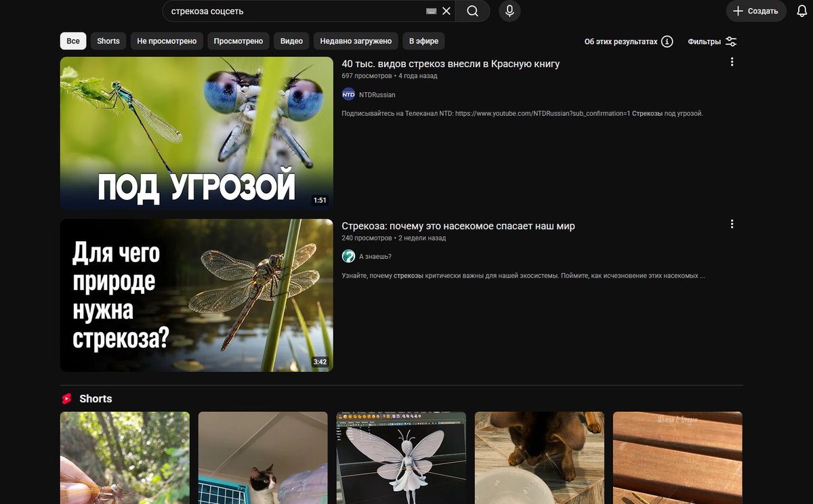Open the ПОД УГРОЗОЙ video thumbnail
The height and width of the screenshot is (504, 813).
pyautogui.click(x=196, y=133)
